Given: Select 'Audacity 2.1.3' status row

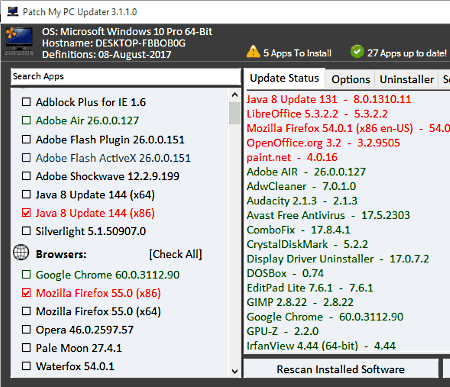Looking at the screenshot, I should (302, 201).
